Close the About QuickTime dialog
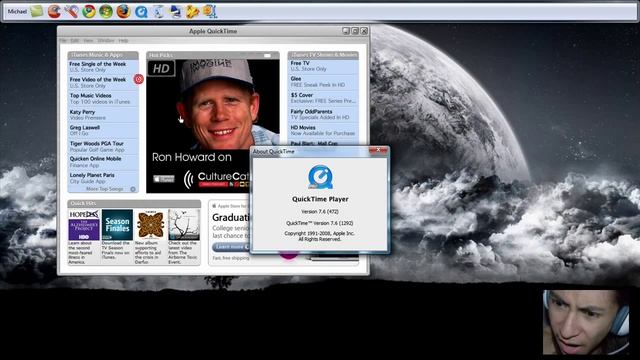The width and height of the screenshot is (640, 360). 378,150
